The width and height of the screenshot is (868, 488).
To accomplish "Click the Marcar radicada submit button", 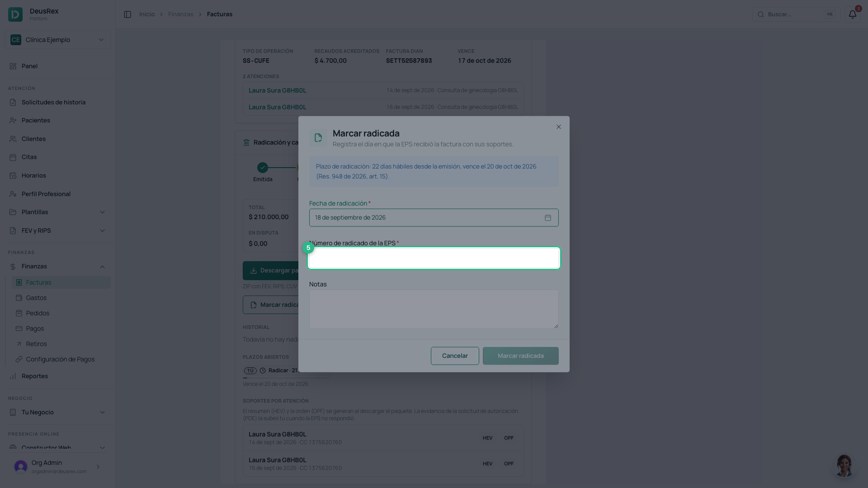I will click(x=521, y=356).
